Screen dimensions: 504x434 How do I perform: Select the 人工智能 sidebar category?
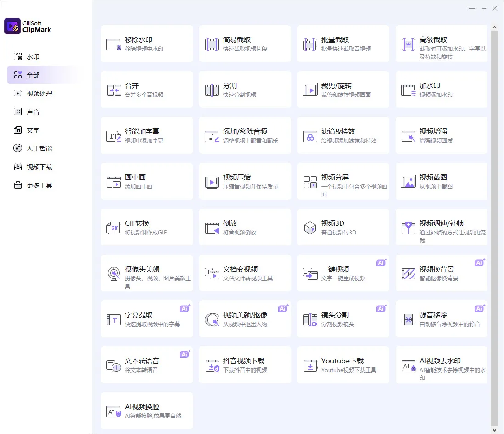[39, 149]
